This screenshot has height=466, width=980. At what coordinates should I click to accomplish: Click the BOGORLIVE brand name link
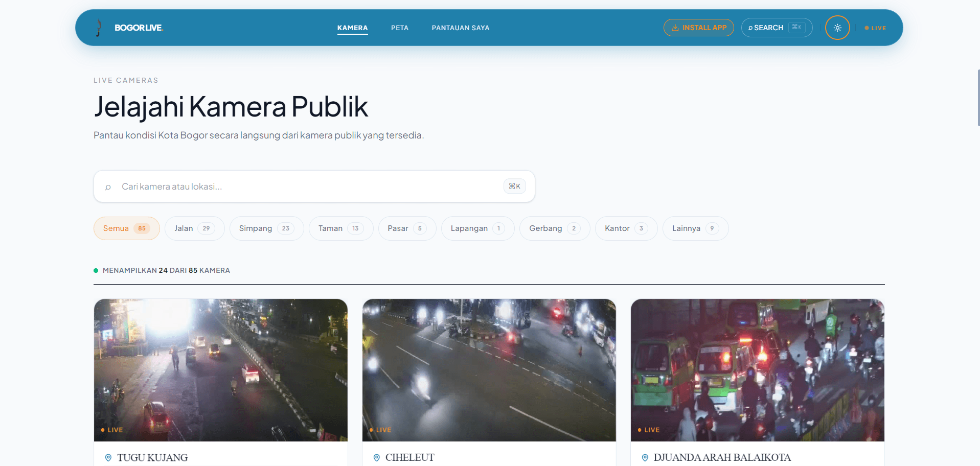tap(139, 28)
